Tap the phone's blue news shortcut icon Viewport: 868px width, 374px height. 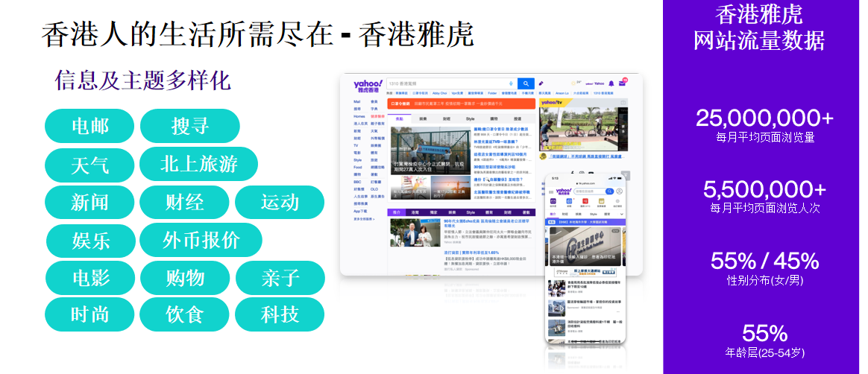point(569,201)
